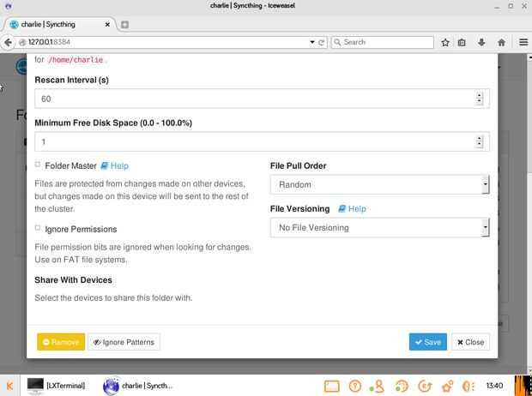The height and width of the screenshot is (396, 532).
Task: Click the Rescan Interval spinner arrows
Action: 479,99
